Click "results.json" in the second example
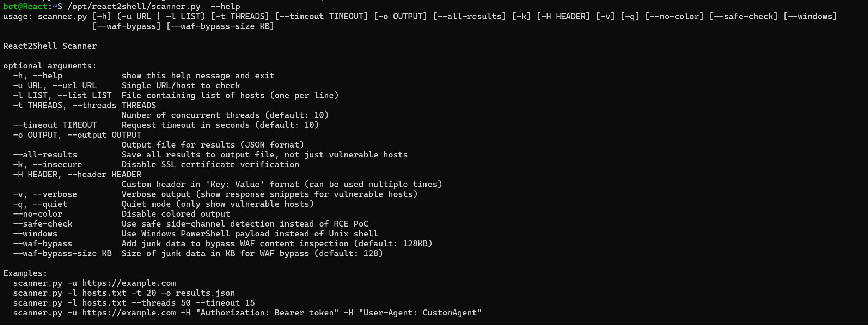 (205, 293)
